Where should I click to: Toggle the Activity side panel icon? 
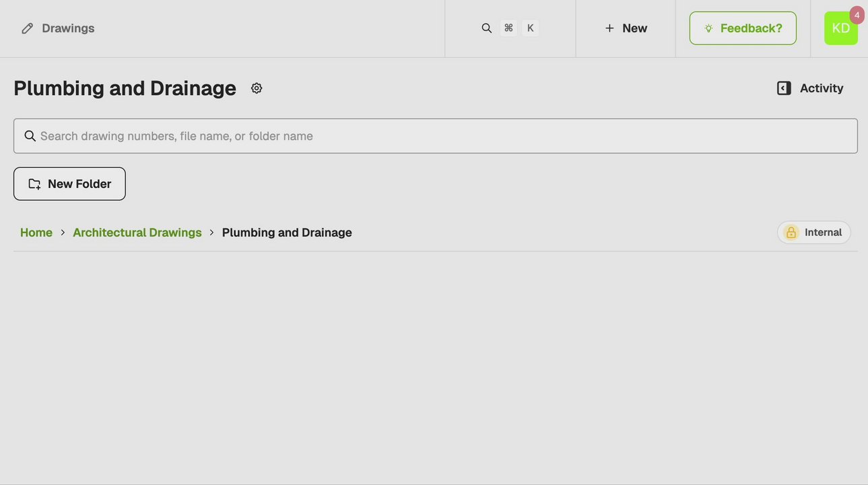pyautogui.click(x=784, y=88)
